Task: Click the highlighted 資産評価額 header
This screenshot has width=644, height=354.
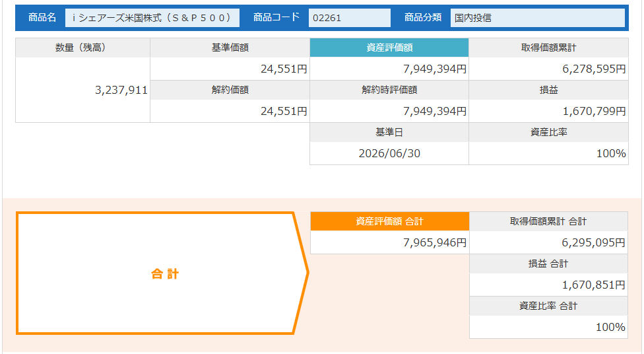Action: [389, 48]
